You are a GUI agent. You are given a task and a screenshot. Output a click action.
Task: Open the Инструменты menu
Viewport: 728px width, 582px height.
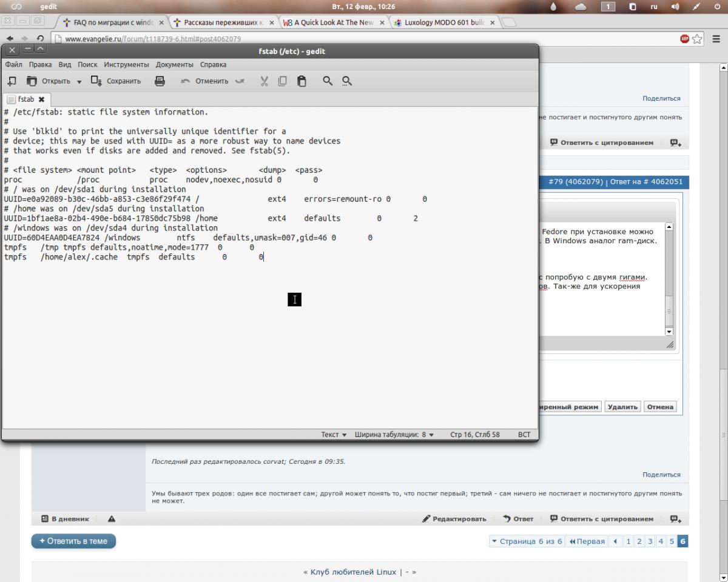tap(126, 64)
